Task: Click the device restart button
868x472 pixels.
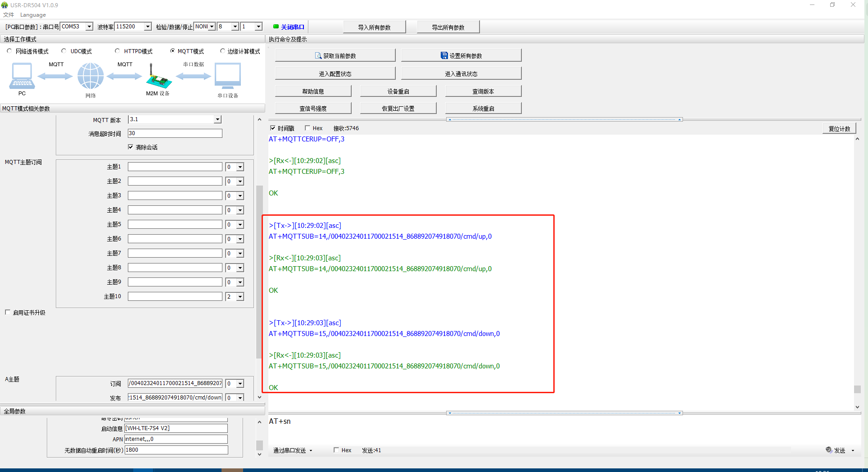Action: click(398, 91)
